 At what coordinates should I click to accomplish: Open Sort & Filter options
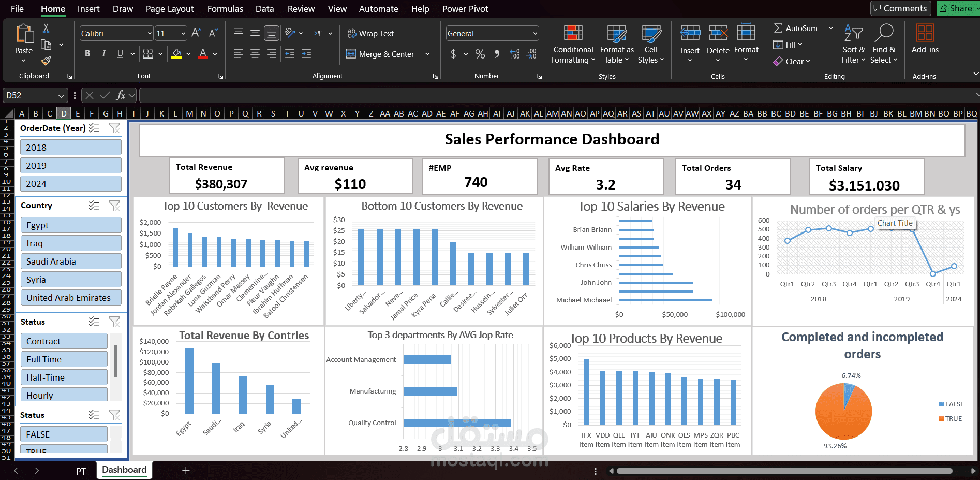[854, 45]
